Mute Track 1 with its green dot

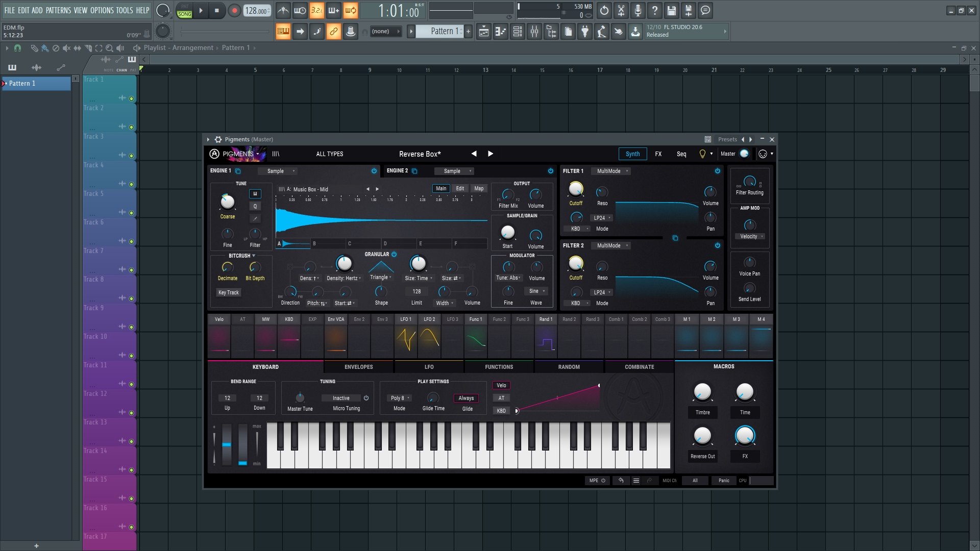(131, 98)
